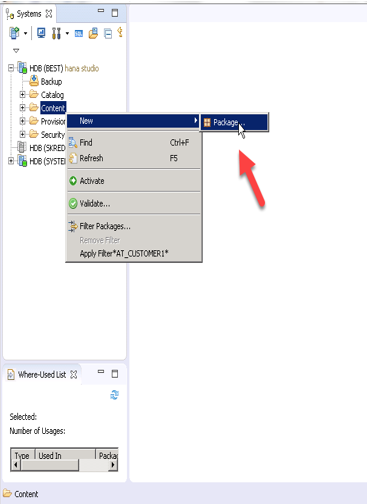The image size is (367, 504).
Task: Maximize the Systems panel
Action: (115, 13)
